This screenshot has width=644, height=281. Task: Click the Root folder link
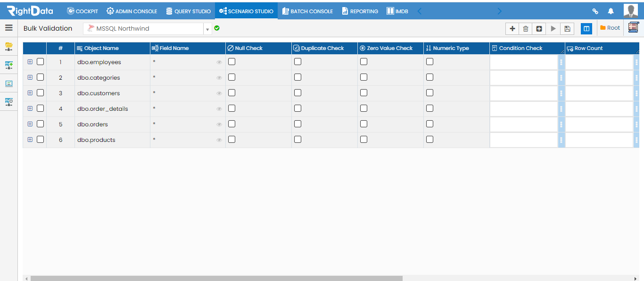tap(610, 28)
